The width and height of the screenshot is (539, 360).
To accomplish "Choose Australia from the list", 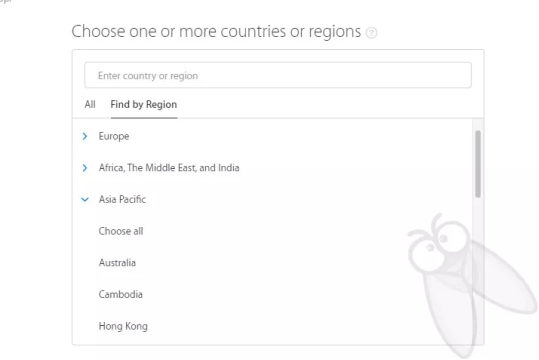I will tap(117, 263).
